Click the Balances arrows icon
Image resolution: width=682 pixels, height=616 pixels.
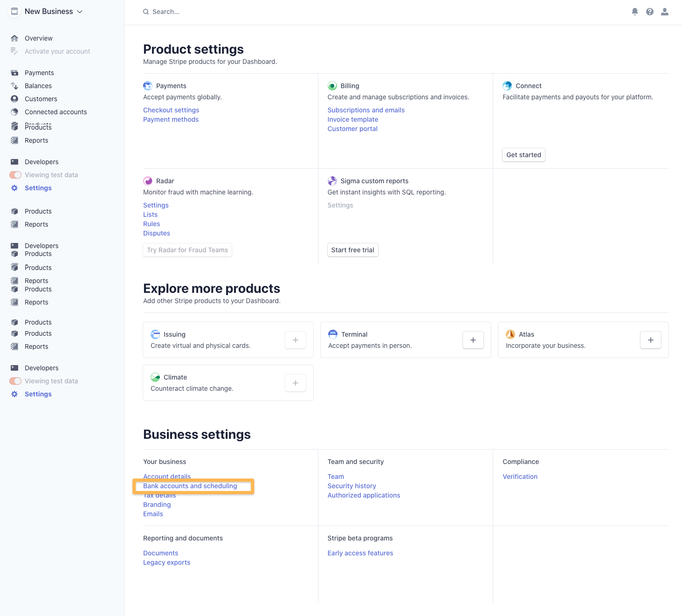click(x=14, y=86)
